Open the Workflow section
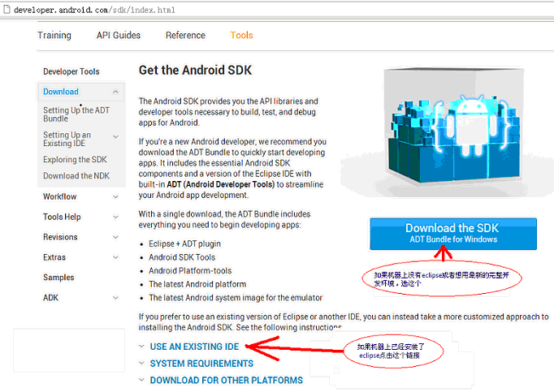The width and height of the screenshot is (554, 392). (60, 196)
